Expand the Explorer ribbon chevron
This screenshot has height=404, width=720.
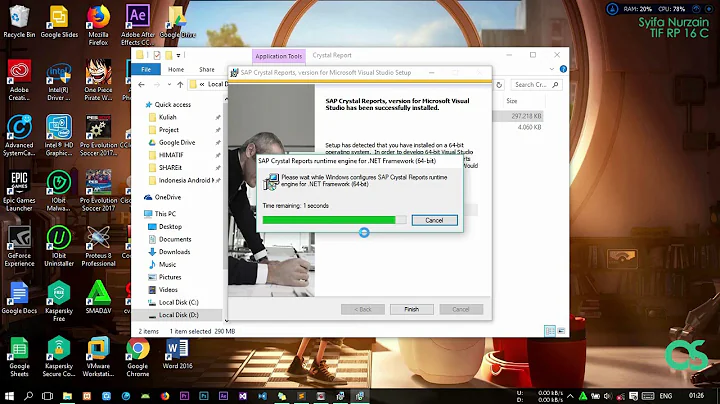pos(551,69)
